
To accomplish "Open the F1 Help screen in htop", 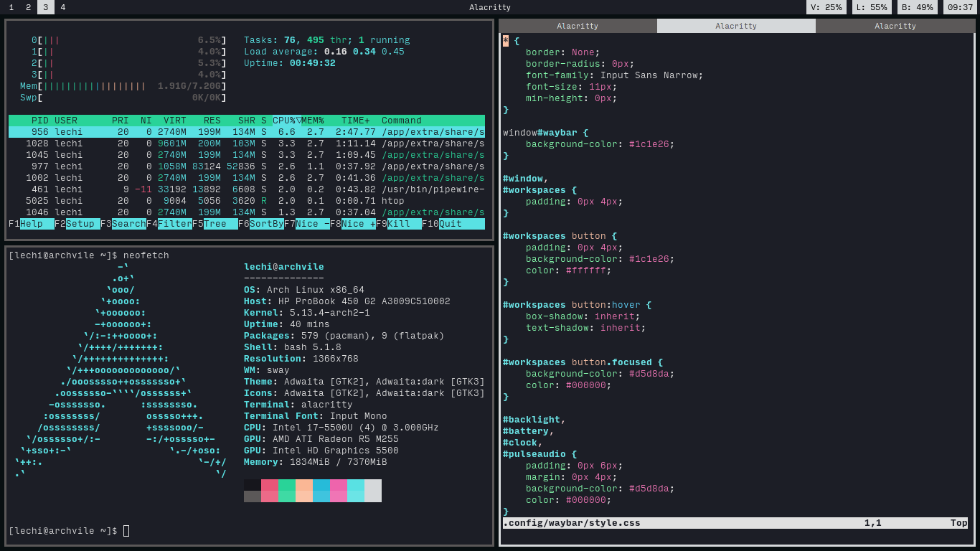I will (32, 224).
